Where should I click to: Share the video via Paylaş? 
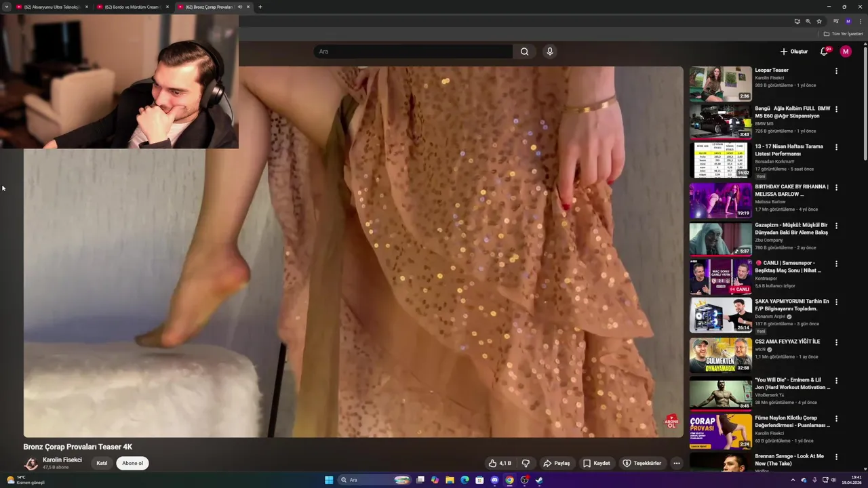[557, 464]
